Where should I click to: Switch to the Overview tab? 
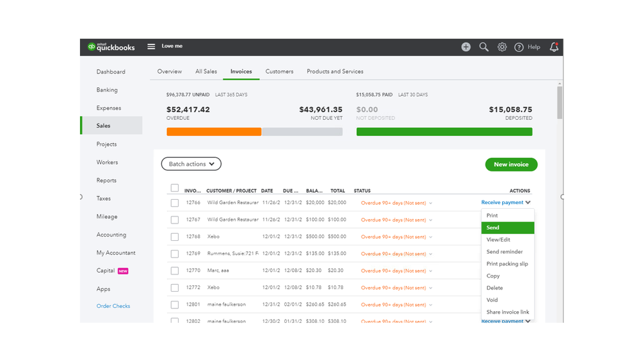[x=169, y=71]
